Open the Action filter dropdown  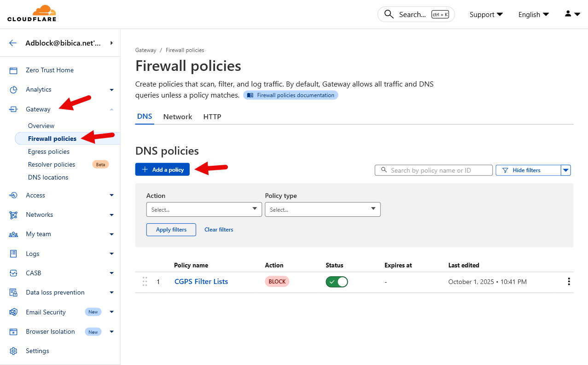click(204, 209)
